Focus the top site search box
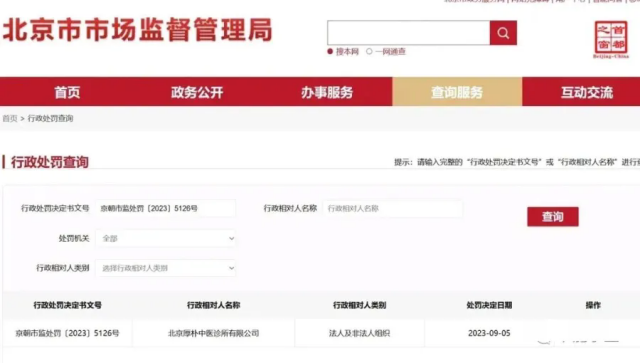 coord(409,33)
